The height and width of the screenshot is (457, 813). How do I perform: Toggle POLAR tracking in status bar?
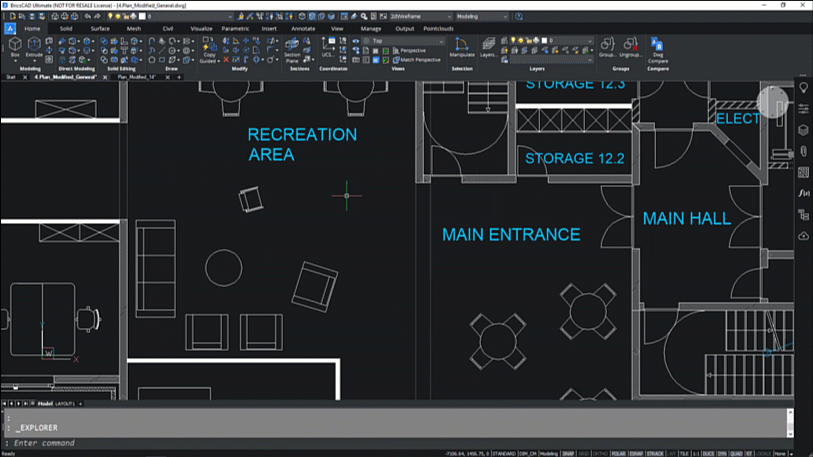pyautogui.click(x=618, y=453)
